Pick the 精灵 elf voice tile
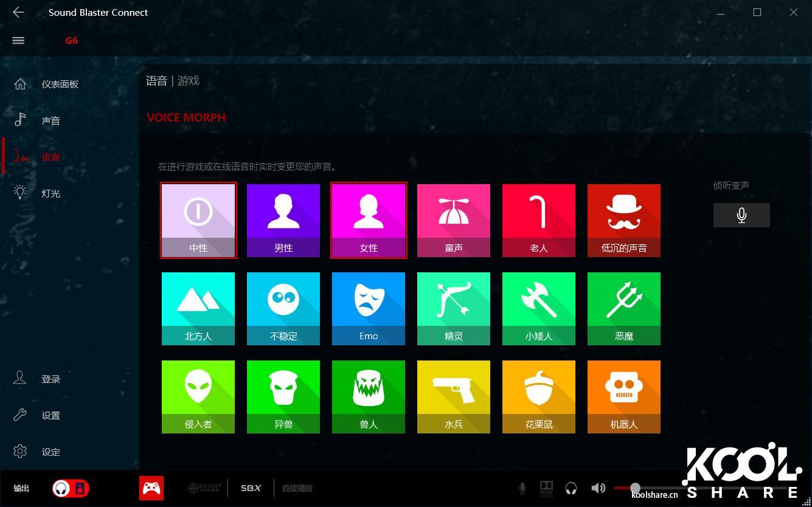 point(454,309)
